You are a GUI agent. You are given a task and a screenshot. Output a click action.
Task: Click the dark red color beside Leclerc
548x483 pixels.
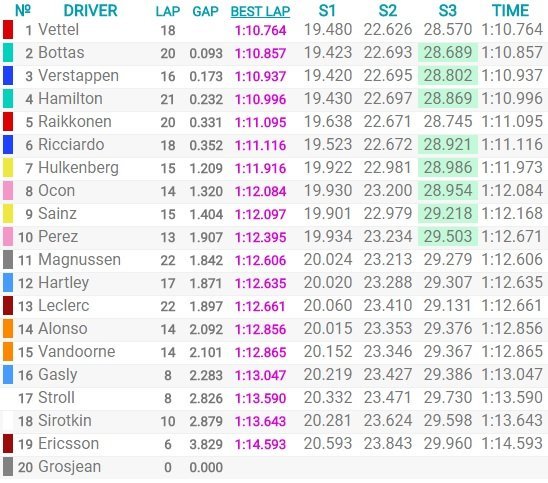[8, 306]
